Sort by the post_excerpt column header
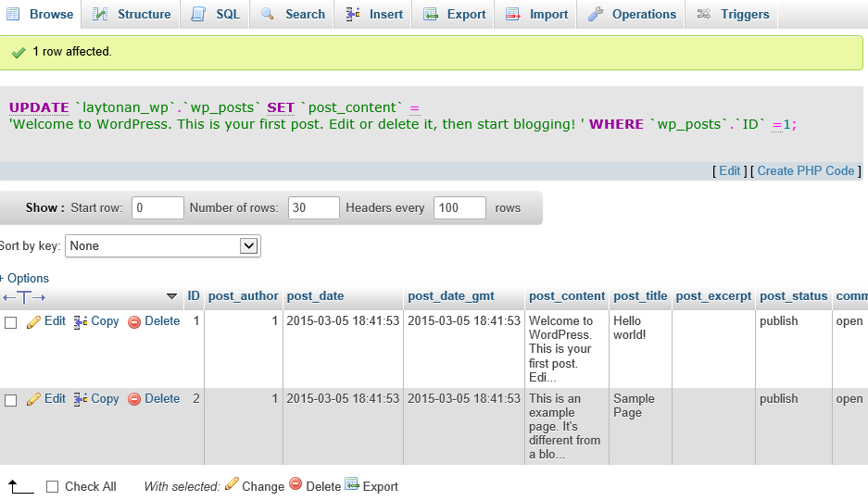The height and width of the screenshot is (501, 868). pyautogui.click(x=713, y=296)
